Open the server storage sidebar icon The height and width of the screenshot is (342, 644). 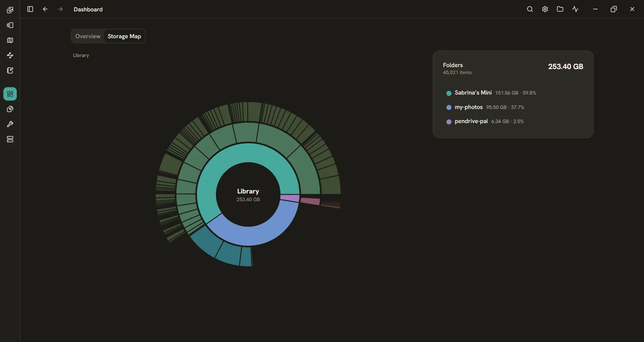(10, 139)
